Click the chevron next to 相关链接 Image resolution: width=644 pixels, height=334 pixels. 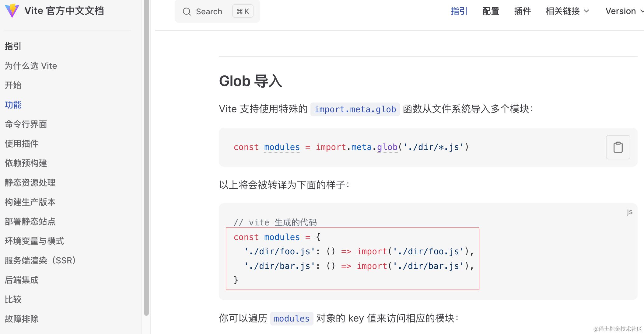pos(587,11)
